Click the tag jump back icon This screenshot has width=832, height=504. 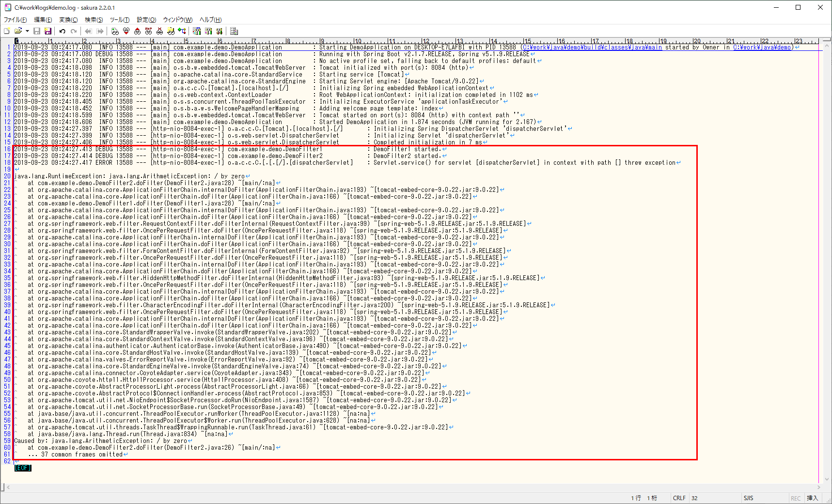[x=88, y=31]
